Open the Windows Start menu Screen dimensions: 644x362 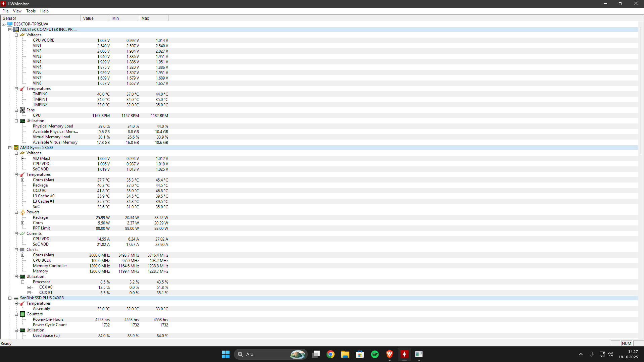[x=226, y=354]
